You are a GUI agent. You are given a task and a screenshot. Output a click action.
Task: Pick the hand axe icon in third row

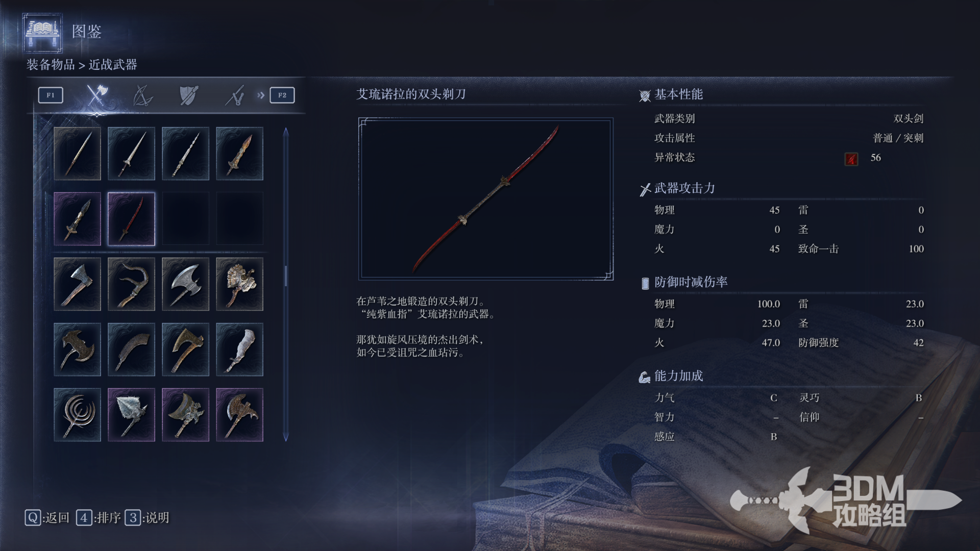[77, 284]
